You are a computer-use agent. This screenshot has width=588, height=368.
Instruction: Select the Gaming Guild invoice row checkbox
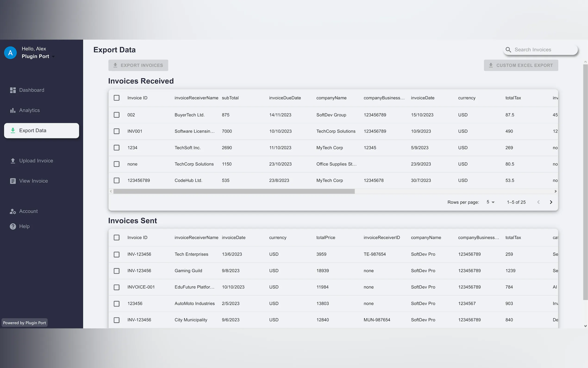coord(117,271)
